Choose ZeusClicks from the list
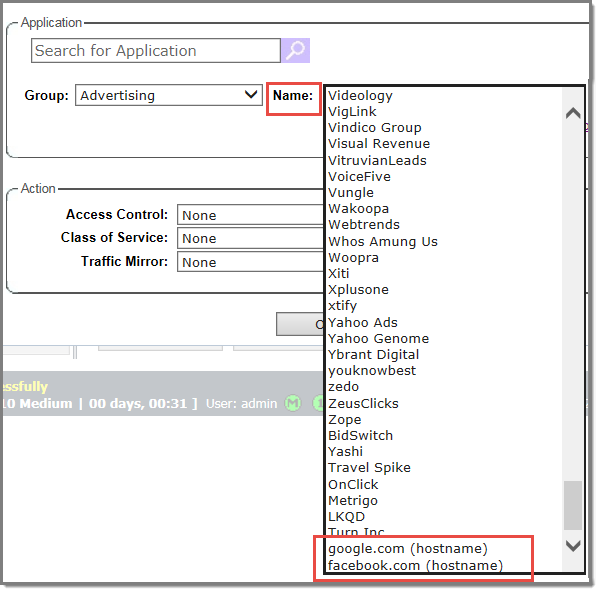The height and width of the screenshot is (592, 599). tap(363, 403)
